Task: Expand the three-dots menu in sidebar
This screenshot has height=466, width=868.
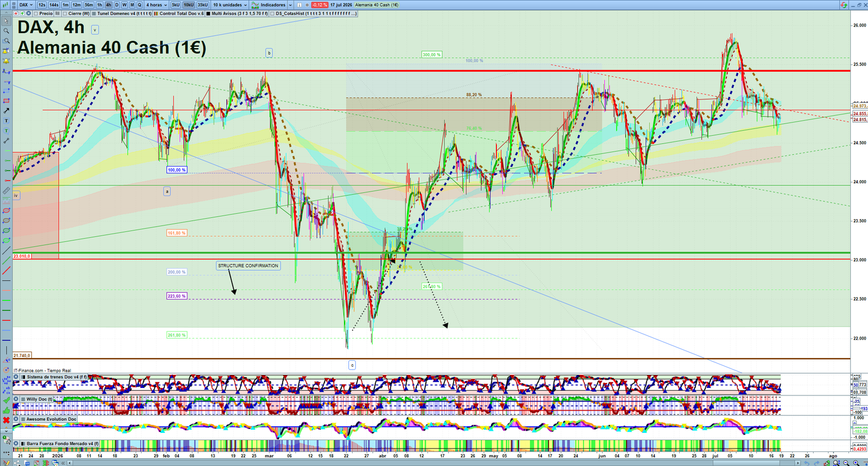Action: click(7, 453)
